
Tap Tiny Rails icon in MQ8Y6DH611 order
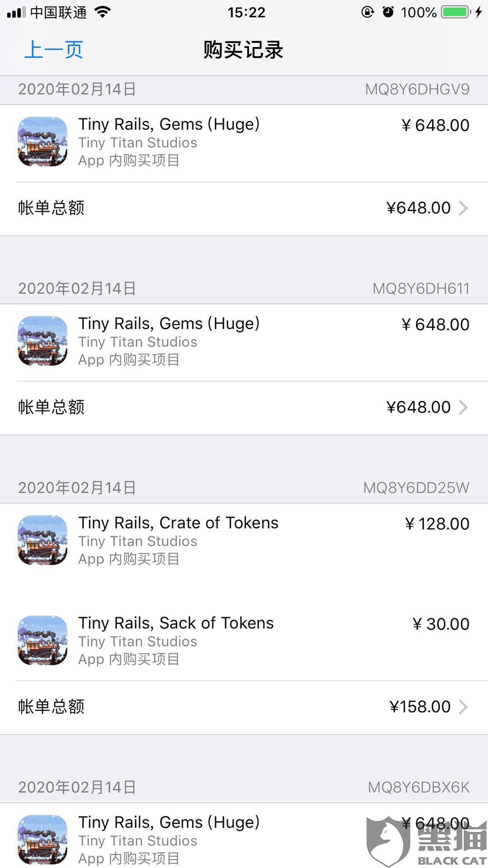[x=42, y=341]
